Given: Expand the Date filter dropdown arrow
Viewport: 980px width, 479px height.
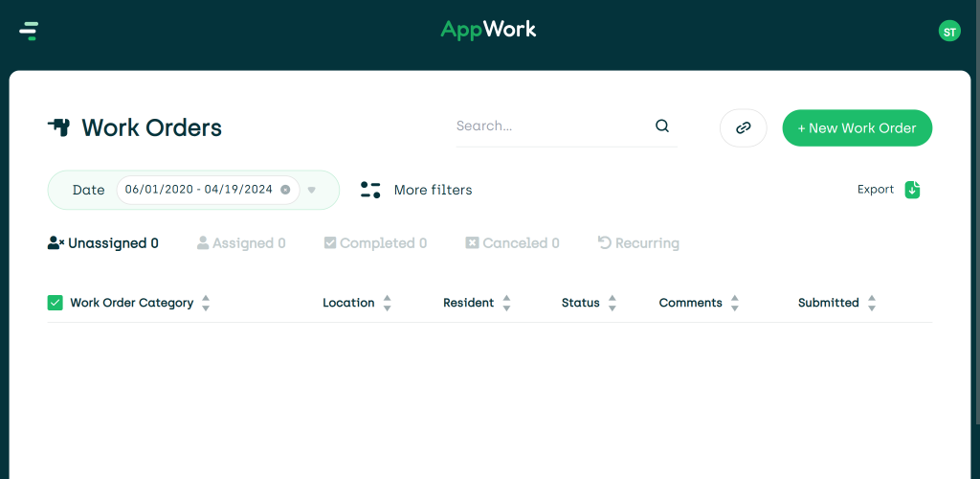Looking at the screenshot, I should click(312, 190).
